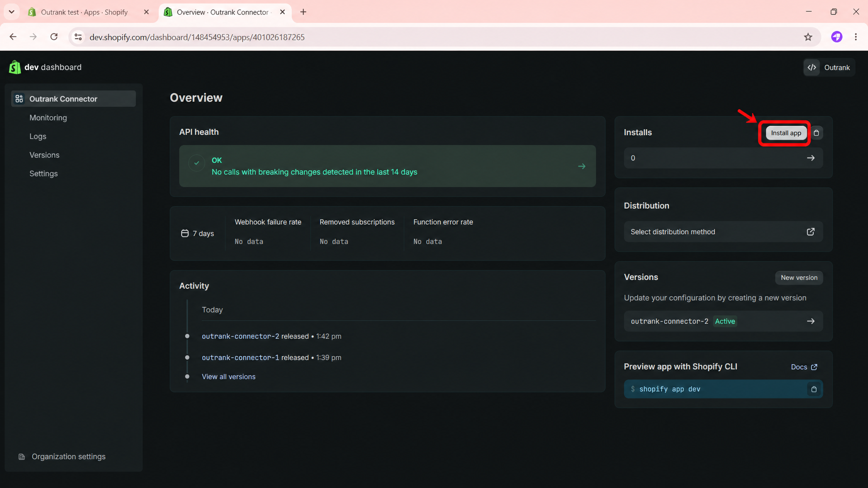Screen dimensions: 868x488
Task: Click the API health heading
Action: tap(199, 132)
